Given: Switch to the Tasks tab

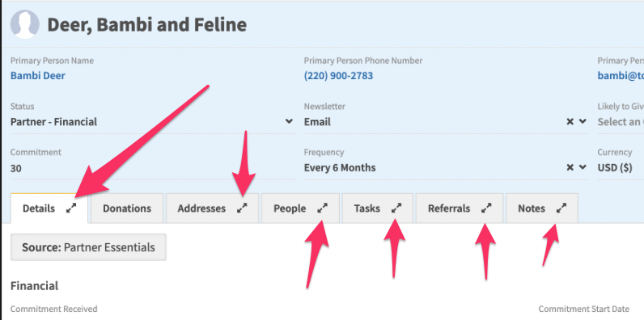Looking at the screenshot, I should click(x=367, y=208).
